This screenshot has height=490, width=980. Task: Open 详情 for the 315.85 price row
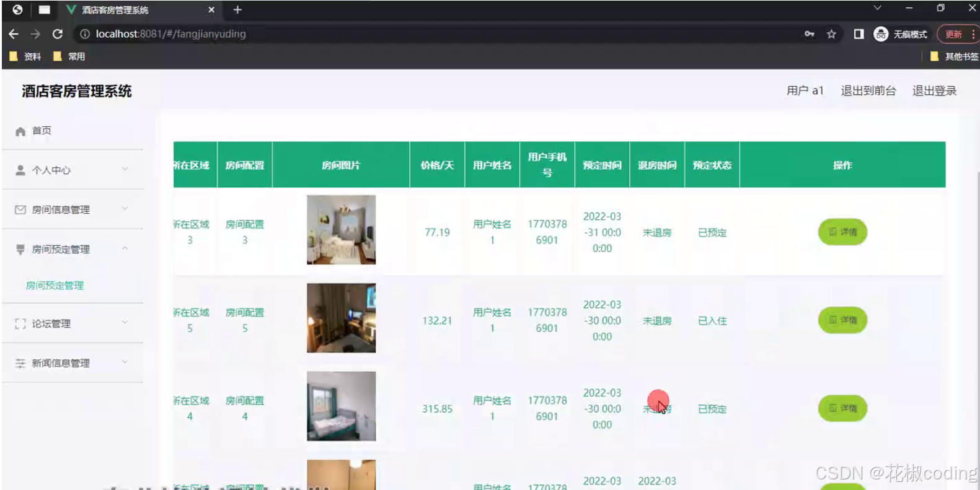click(842, 408)
